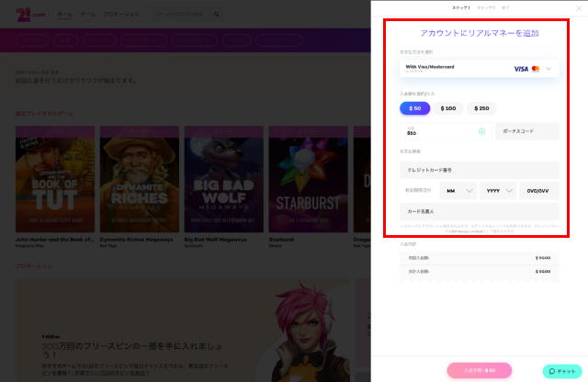This screenshot has width=588, height=382.
Task: Click the search magnifier icon
Action: 217,15
